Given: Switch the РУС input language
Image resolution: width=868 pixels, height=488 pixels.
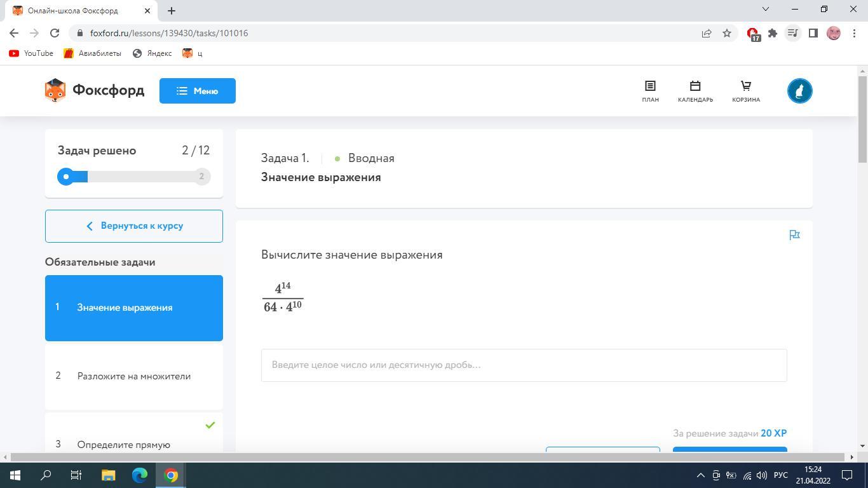Looking at the screenshot, I should coord(781,475).
